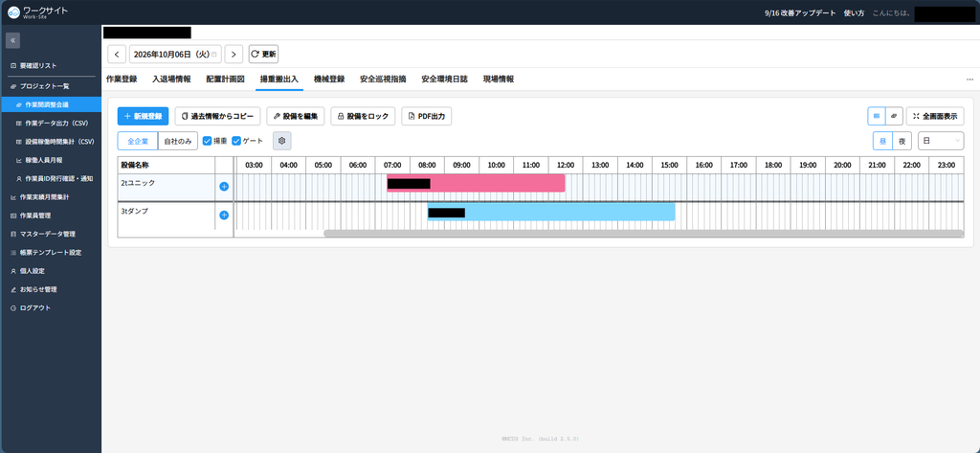Open the 配置計画図 tab

226,79
